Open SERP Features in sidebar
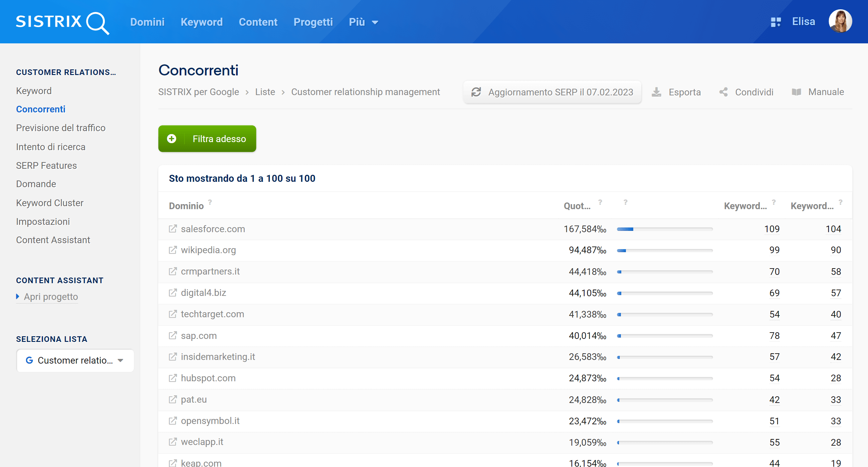Image resolution: width=868 pixels, height=467 pixels. click(x=46, y=166)
